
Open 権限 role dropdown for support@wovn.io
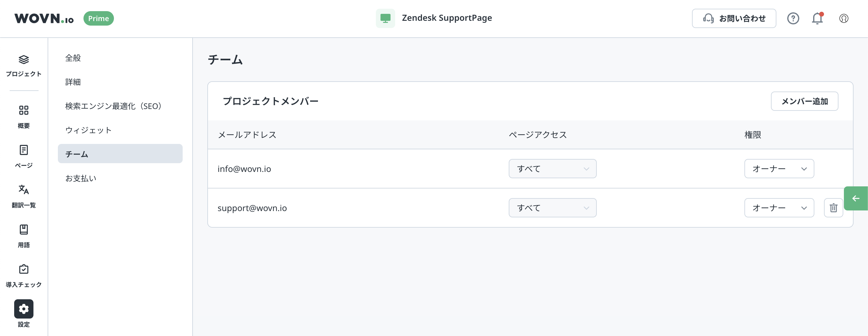(x=779, y=208)
